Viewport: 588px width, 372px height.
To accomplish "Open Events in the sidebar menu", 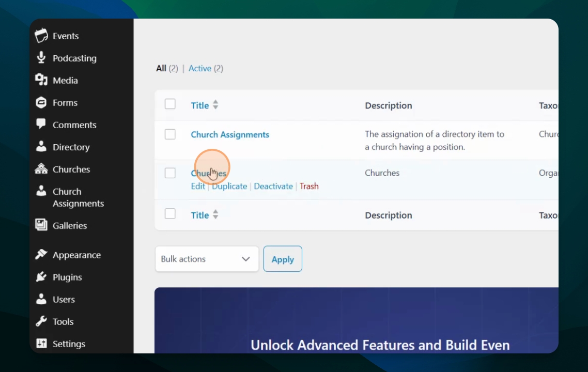I will point(66,36).
